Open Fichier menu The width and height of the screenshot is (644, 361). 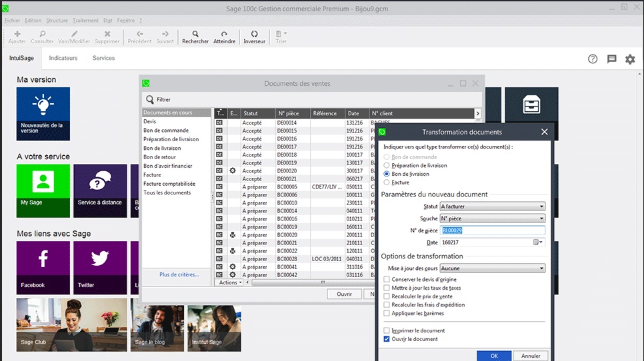click(12, 21)
